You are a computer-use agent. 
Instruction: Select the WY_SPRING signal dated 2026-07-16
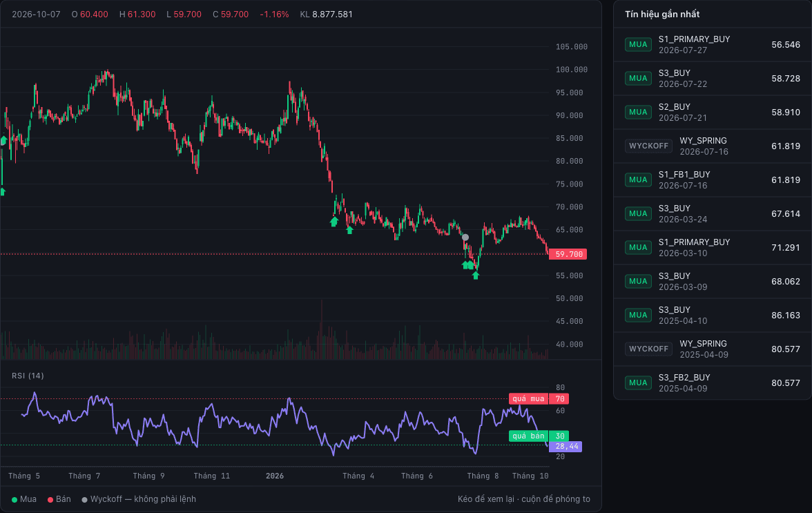tap(712, 146)
